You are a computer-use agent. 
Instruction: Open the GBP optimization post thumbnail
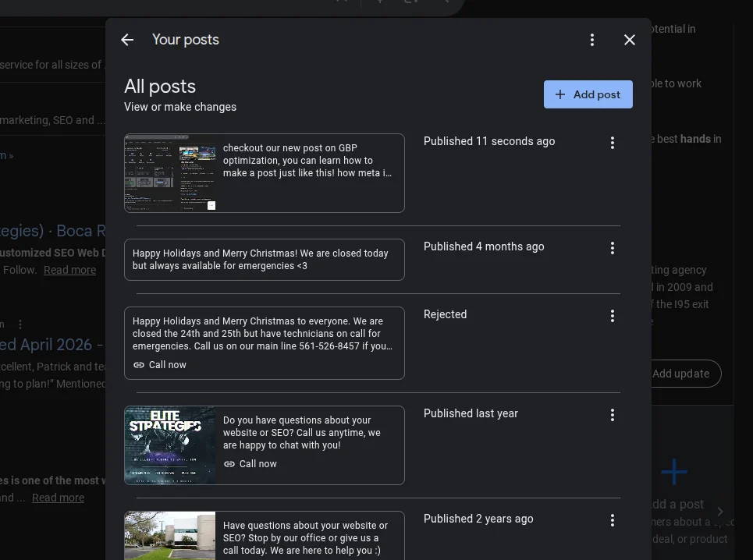point(170,173)
